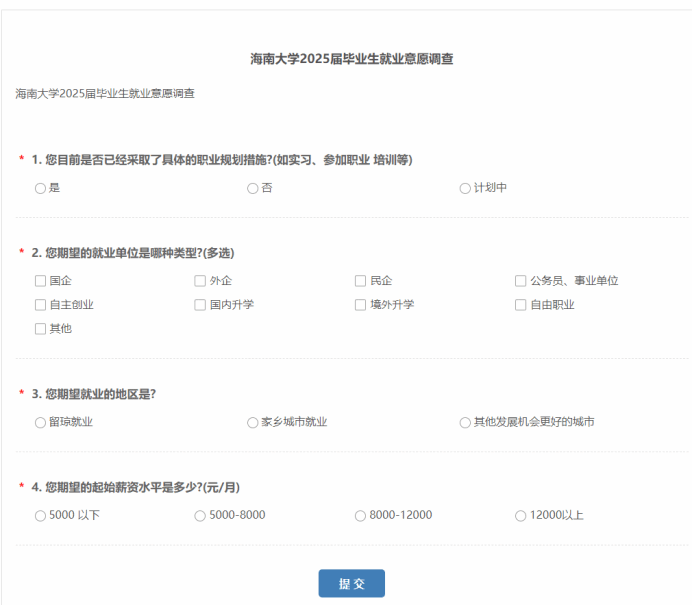Tick the '其他' checkbox in question 2

pos(40,329)
